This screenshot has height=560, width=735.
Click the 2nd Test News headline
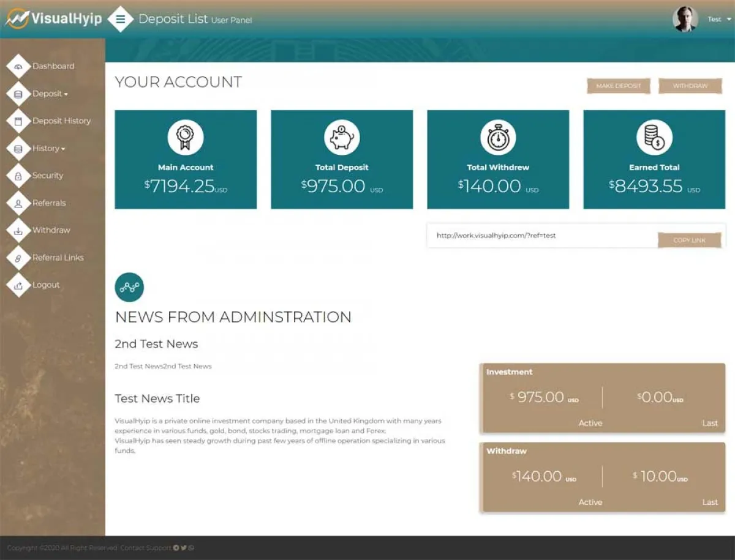click(157, 344)
